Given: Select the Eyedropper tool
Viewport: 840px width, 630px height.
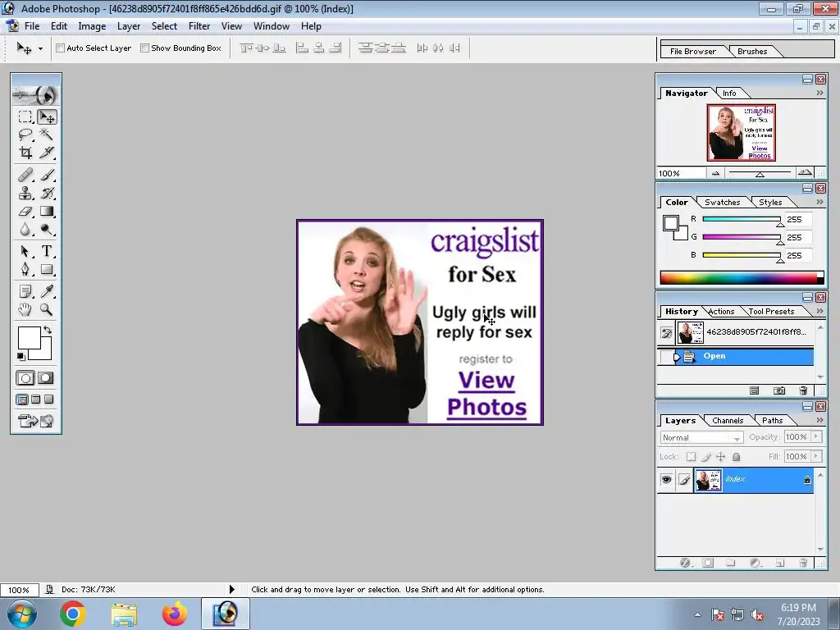Looking at the screenshot, I should [47, 291].
